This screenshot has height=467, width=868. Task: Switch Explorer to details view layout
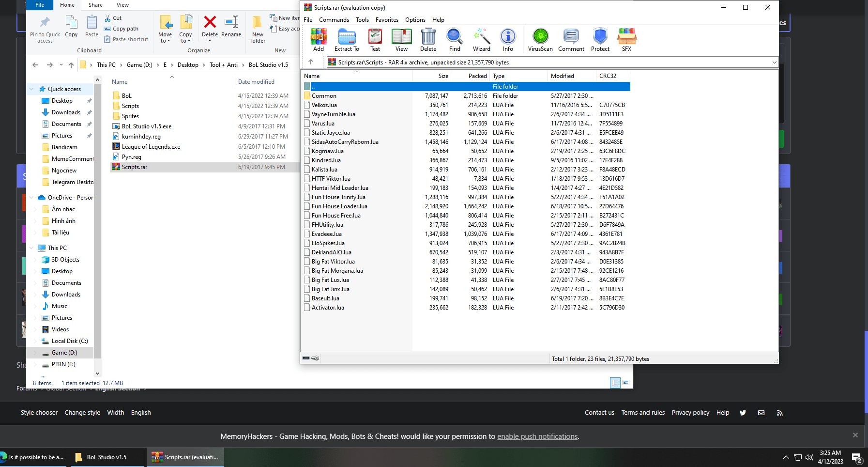pyautogui.click(x=615, y=383)
